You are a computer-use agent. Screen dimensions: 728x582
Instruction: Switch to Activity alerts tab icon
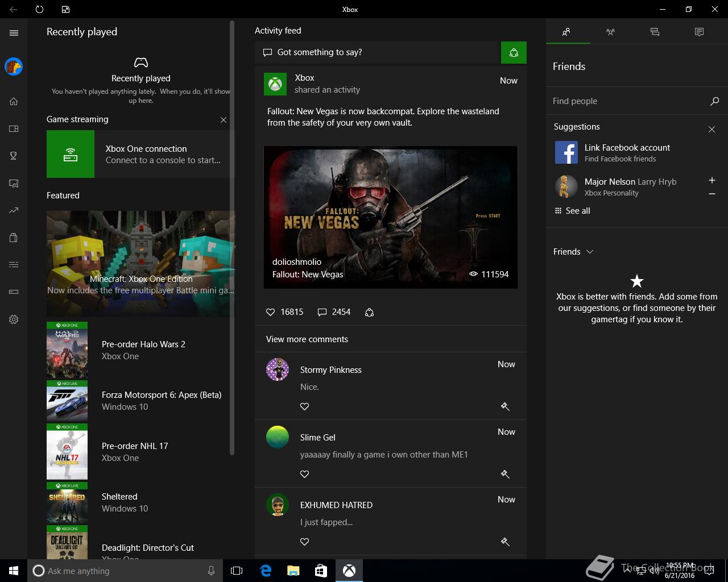point(699,32)
